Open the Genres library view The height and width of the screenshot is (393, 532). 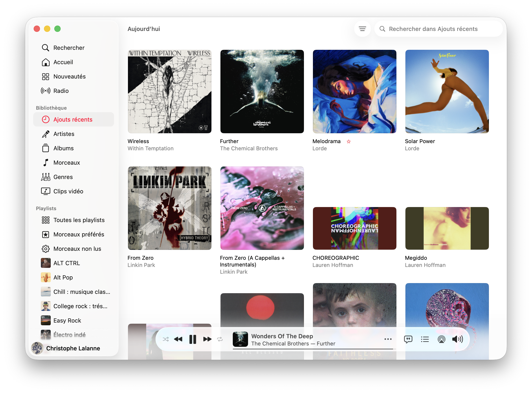coord(63,177)
